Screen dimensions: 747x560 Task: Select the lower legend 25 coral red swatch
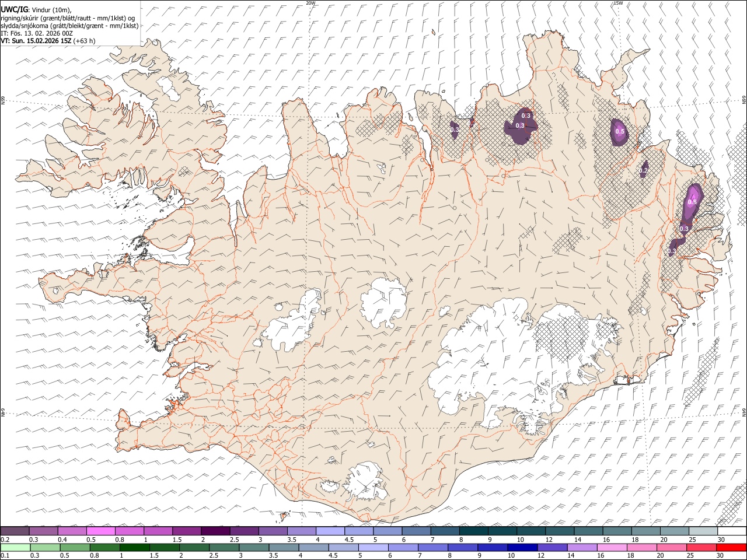click(x=701, y=547)
